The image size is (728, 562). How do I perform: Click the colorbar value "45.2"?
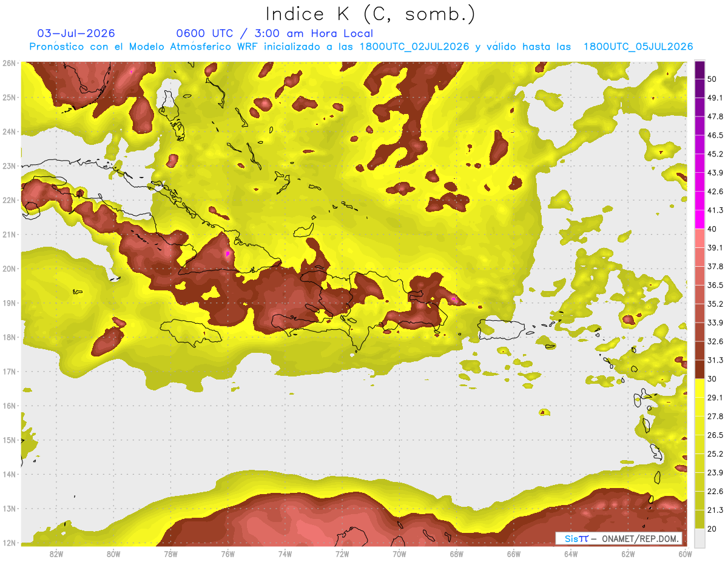click(716, 154)
